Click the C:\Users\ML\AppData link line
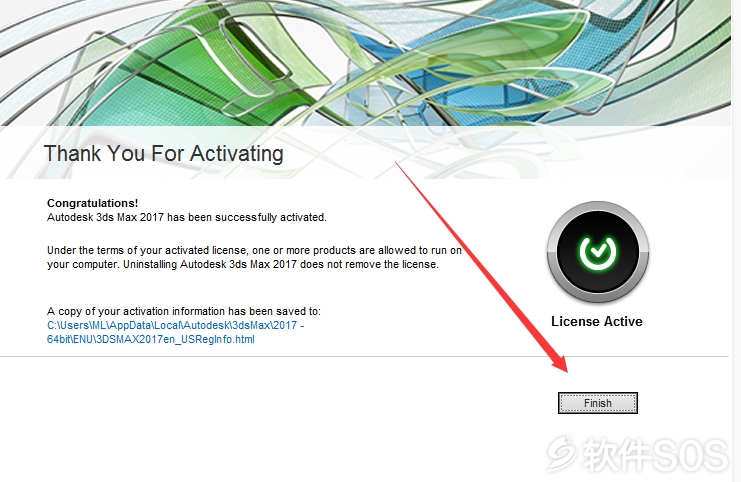This screenshot has width=741, height=482. click(175, 325)
